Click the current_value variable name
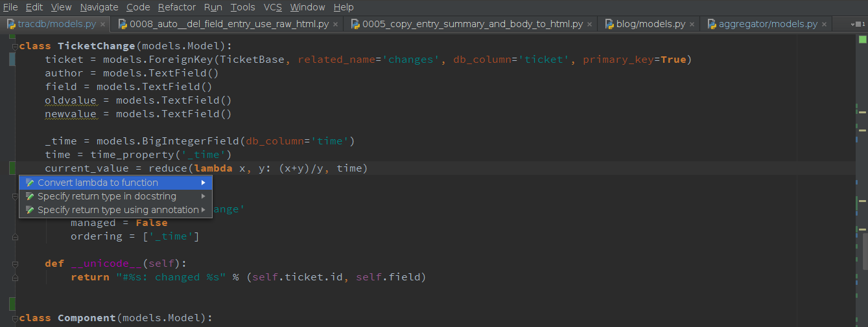The image size is (868, 327). click(x=87, y=168)
